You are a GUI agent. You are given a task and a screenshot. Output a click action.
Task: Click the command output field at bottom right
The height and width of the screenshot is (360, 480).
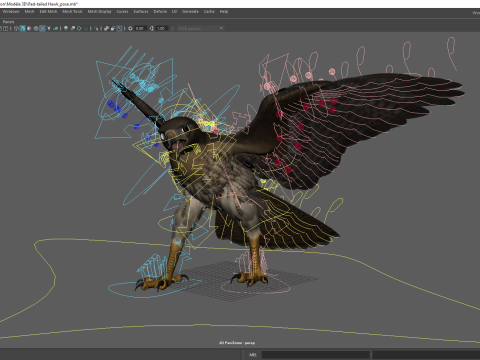(x=426, y=355)
